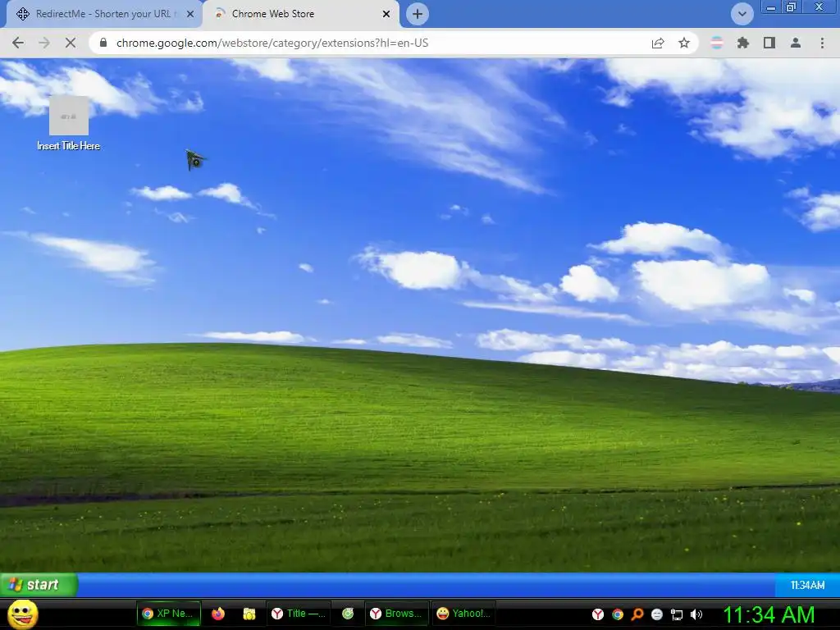The height and width of the screenshot is (630, 840).
Task: Select the Insert Title Here desktop icon
Action: click(x=69, y=124)
